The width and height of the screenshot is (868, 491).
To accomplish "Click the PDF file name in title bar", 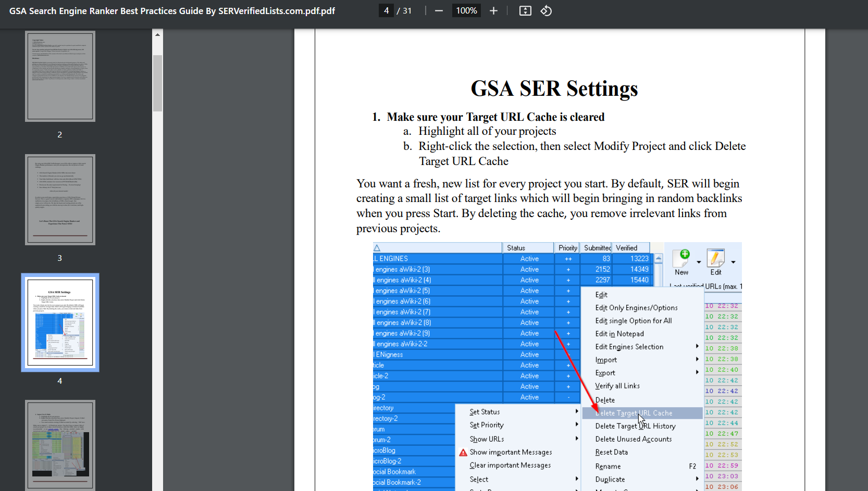I will (x=172, y=11).
